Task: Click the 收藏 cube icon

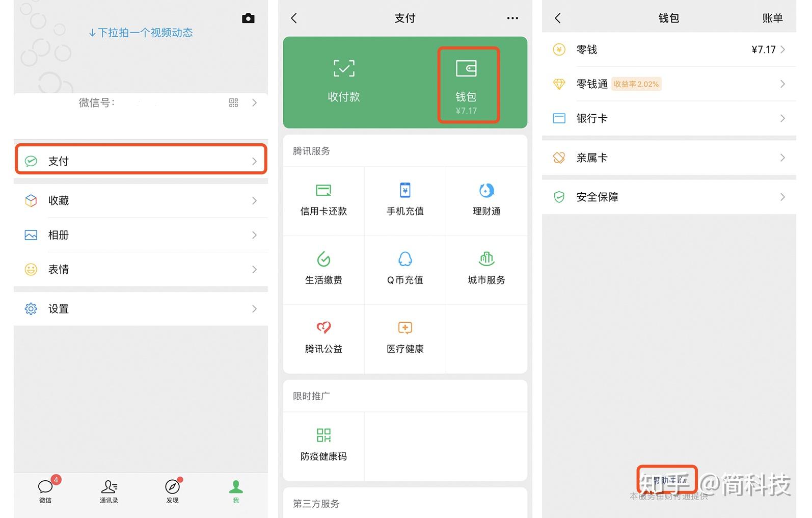Action: 31,200
